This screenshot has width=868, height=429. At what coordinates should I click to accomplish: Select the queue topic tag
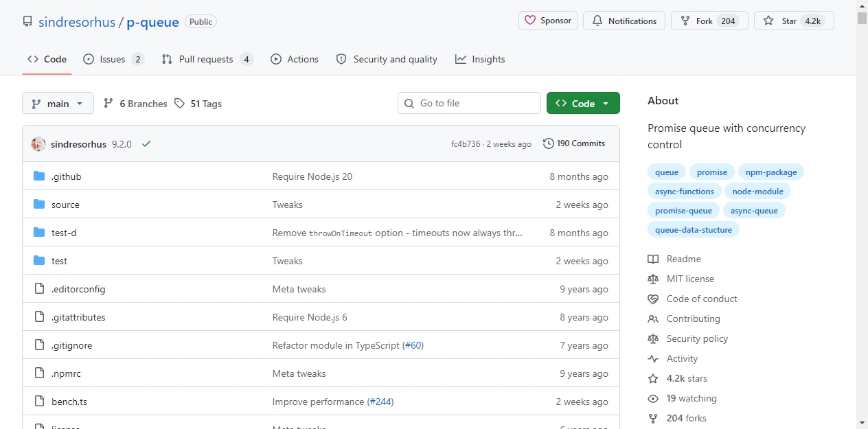point(667,172)
